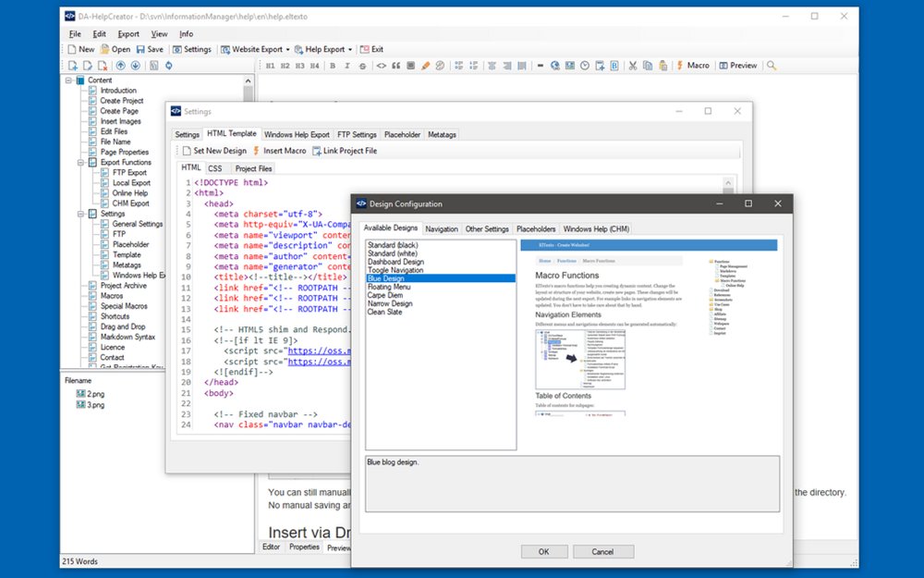Insert horizontal rule with dash icon
The width and height of the screenshot is (924, 578).
point(540,66)
